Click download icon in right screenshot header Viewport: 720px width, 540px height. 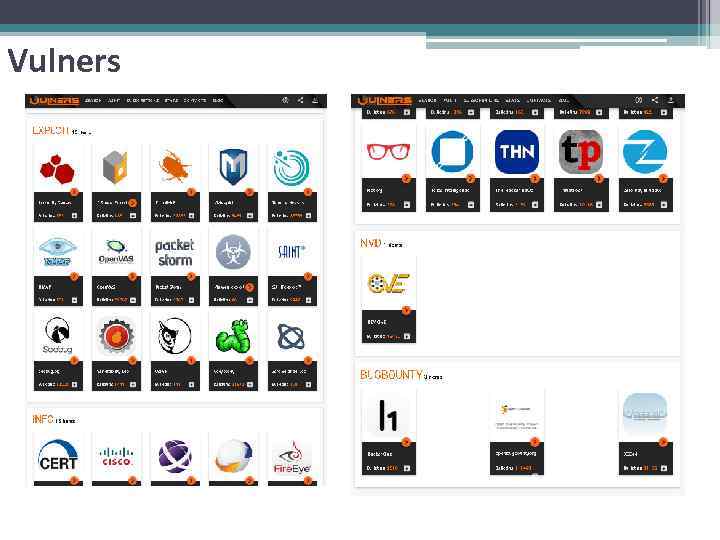tap(670, 100)
